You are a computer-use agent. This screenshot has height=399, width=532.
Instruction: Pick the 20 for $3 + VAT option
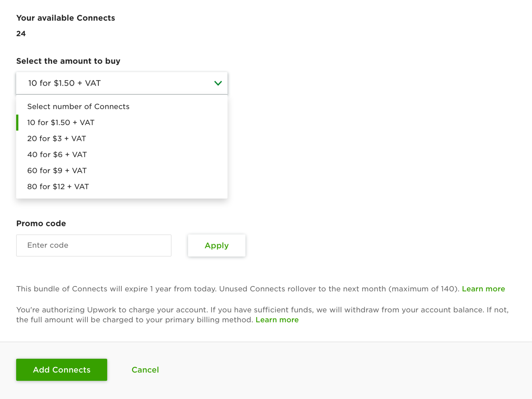[122, 139]
